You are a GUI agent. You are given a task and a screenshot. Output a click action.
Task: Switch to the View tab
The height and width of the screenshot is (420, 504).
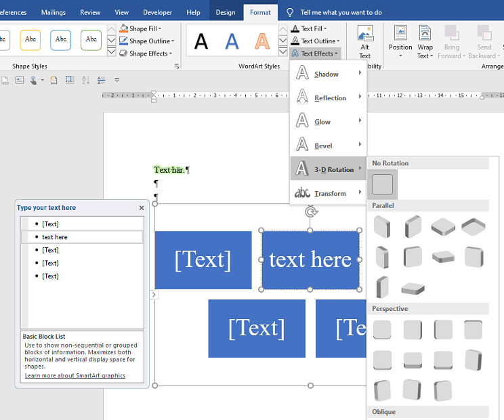point(121,13)
